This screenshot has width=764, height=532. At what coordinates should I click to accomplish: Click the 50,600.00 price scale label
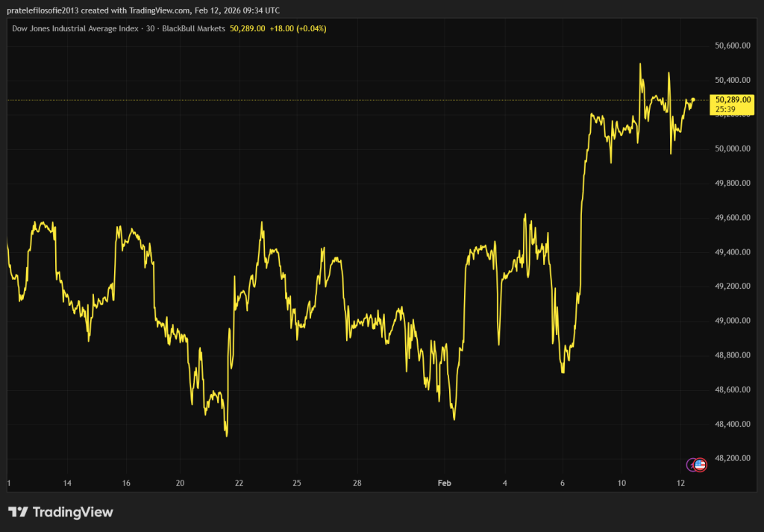click(x=731, y=46)
